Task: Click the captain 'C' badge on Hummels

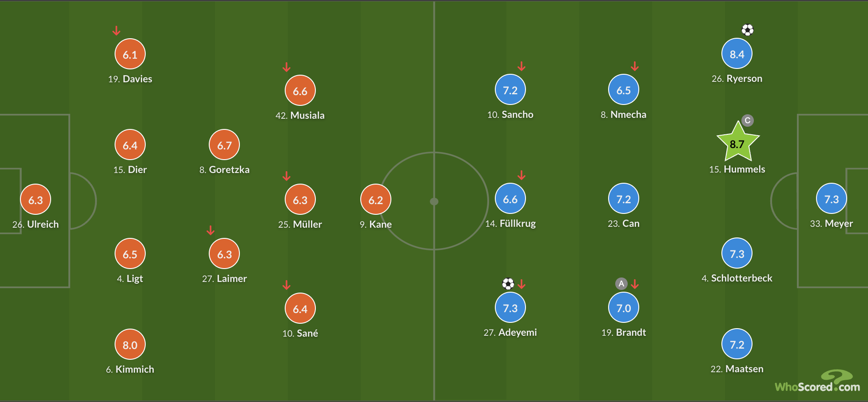Action: (748, 121)
